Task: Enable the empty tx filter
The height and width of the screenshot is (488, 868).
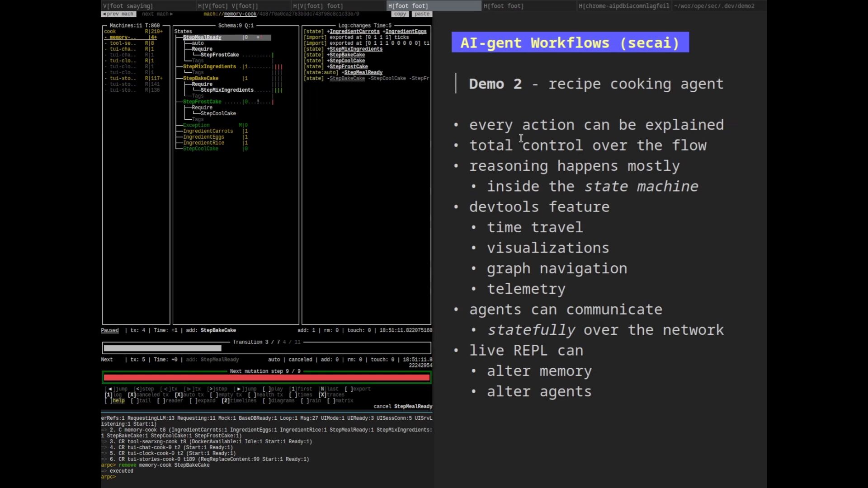Action: pyautogui.click(x=226, y=395)
